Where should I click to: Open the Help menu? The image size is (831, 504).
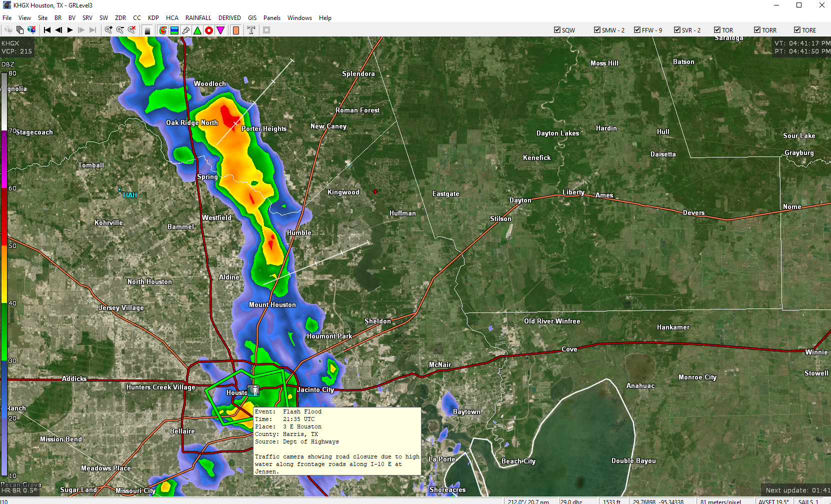pyautogui.click(x=325, y=18)
